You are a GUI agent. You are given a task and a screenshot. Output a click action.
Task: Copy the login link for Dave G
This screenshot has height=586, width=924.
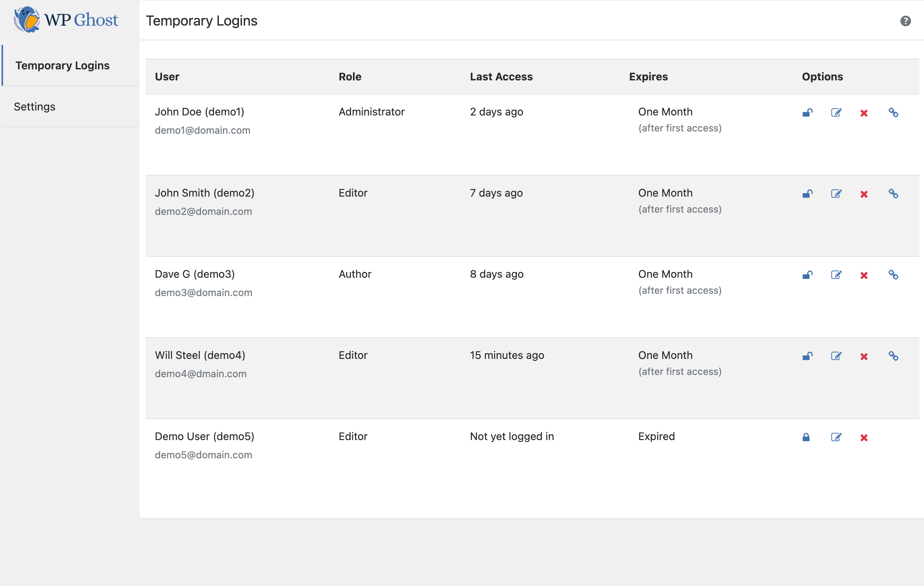click(x=893, y=275)
